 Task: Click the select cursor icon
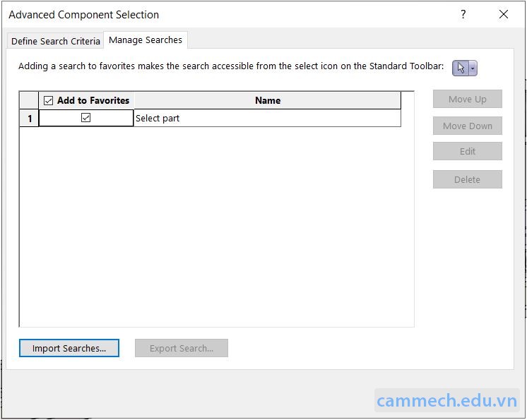point(461,68)
